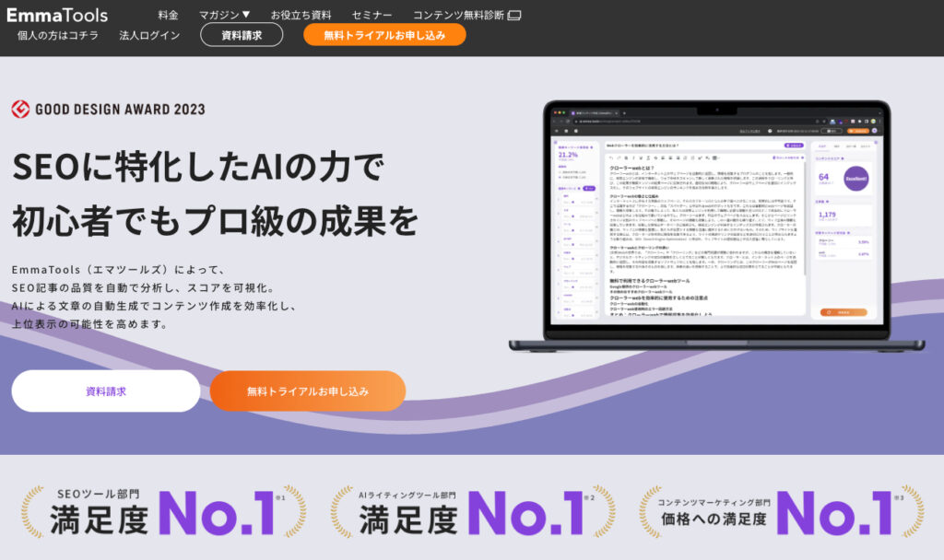Go to the セミナー page
The height and width of the screenshot is (560, 944).
[372, 15]
